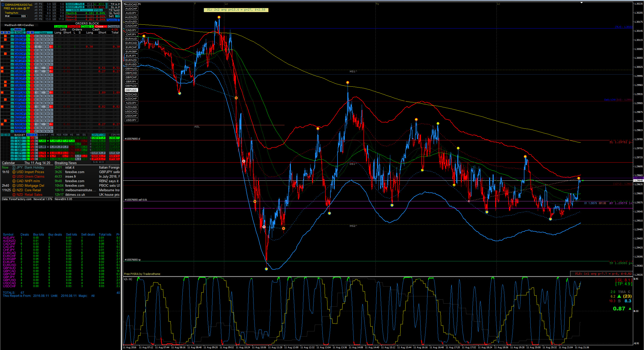
Task: Click red S button for NZD basket
Action: pos(32,156)
